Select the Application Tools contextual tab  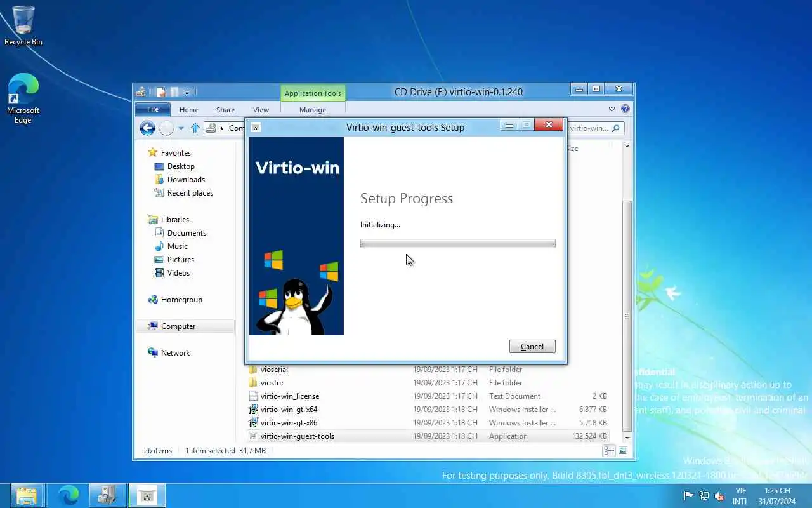(x=313, y=93)
